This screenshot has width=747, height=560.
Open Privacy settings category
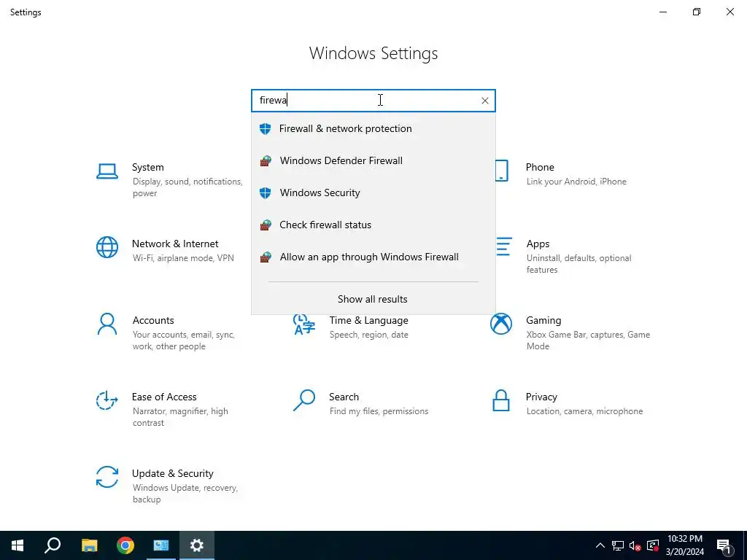(x=567, y=403)
